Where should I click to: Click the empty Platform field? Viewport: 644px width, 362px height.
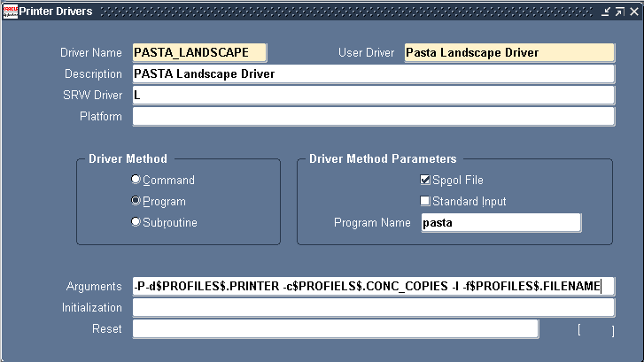coord(373,116)
